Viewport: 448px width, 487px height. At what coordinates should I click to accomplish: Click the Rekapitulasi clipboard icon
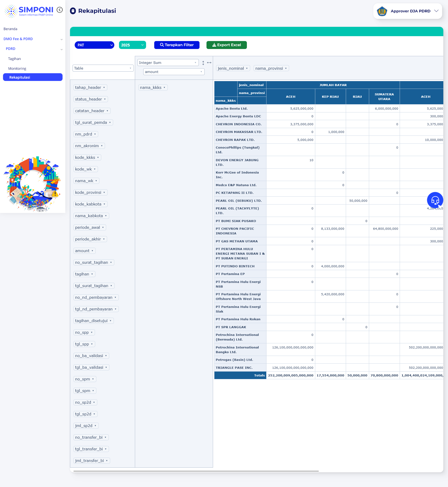point(73,11)
